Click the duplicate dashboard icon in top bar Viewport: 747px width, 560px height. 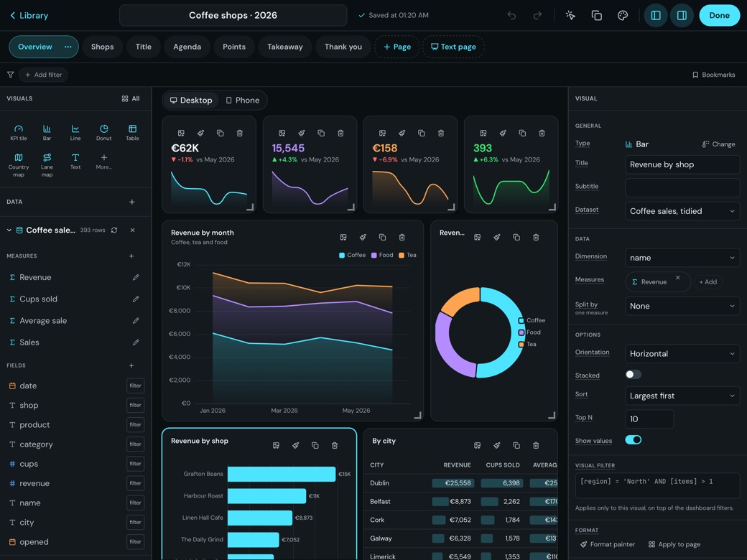(x=596, y=15)
